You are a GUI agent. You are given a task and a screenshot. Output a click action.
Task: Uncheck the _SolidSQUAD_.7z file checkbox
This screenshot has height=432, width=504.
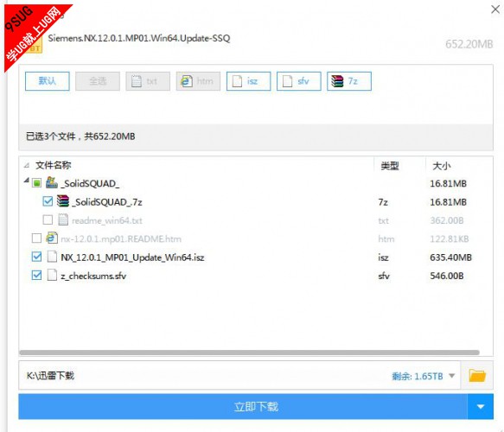48,201
